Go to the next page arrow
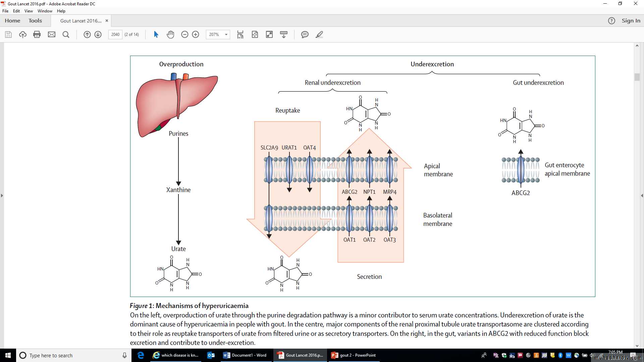 [98, 35]
